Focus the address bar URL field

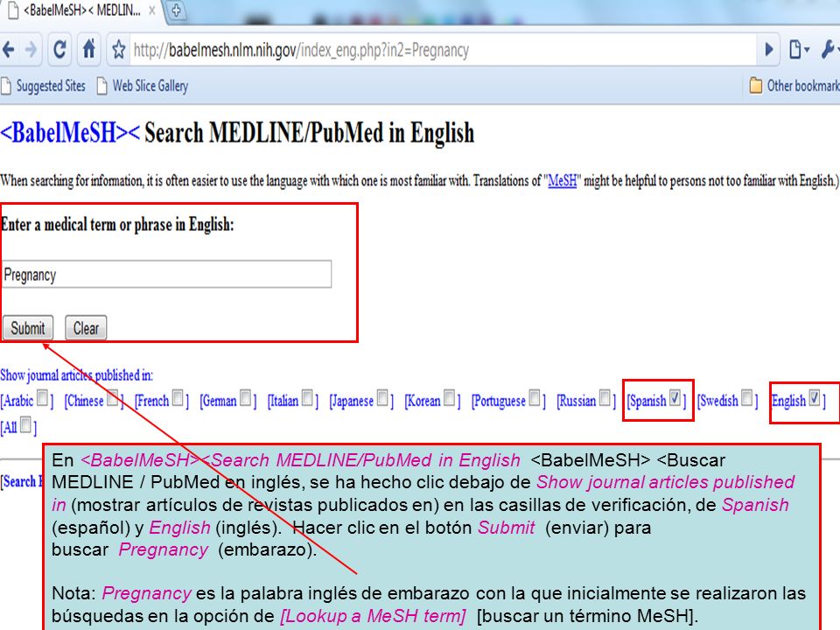444,51
